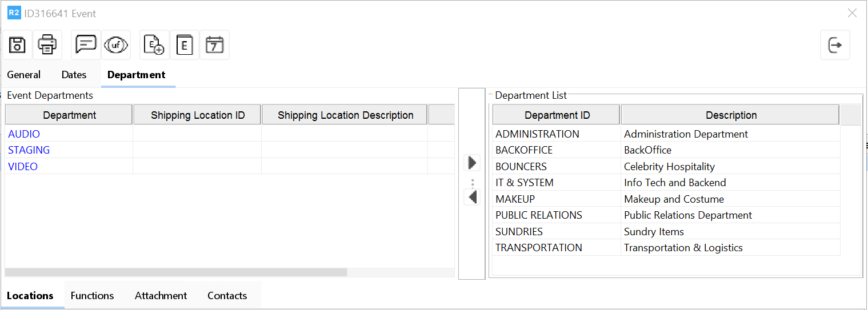Select the TRANSPORTATION department row
The width and height of the screenshot is (868, 310).
click(x=538, y=248)
